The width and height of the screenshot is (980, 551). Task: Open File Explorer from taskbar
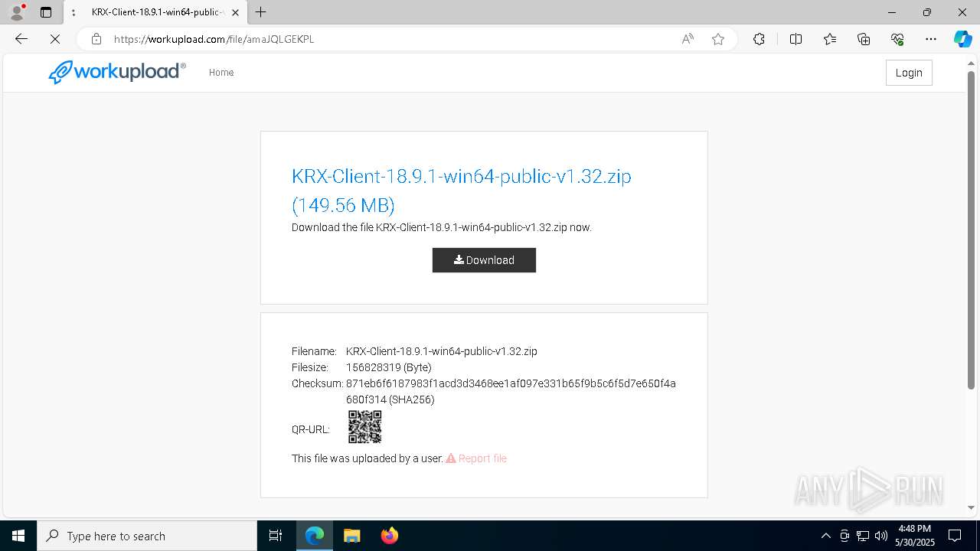[352, 536]
